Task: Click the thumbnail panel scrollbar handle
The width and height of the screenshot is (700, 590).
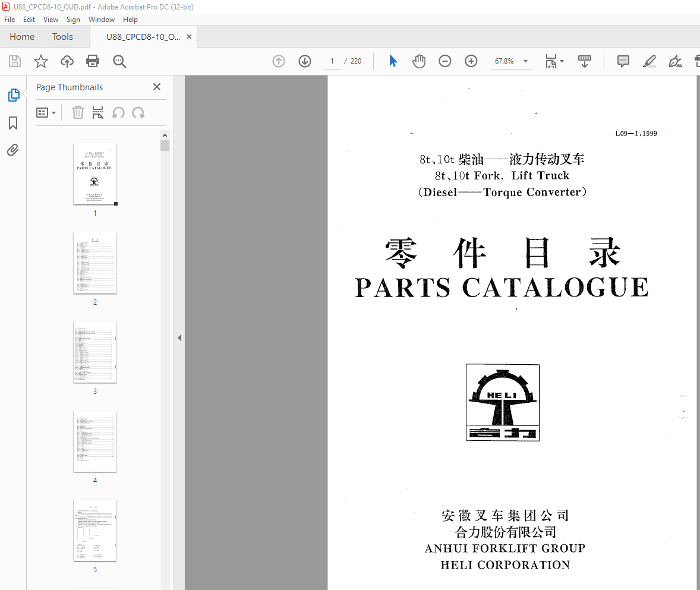Action: click(165, 146)
